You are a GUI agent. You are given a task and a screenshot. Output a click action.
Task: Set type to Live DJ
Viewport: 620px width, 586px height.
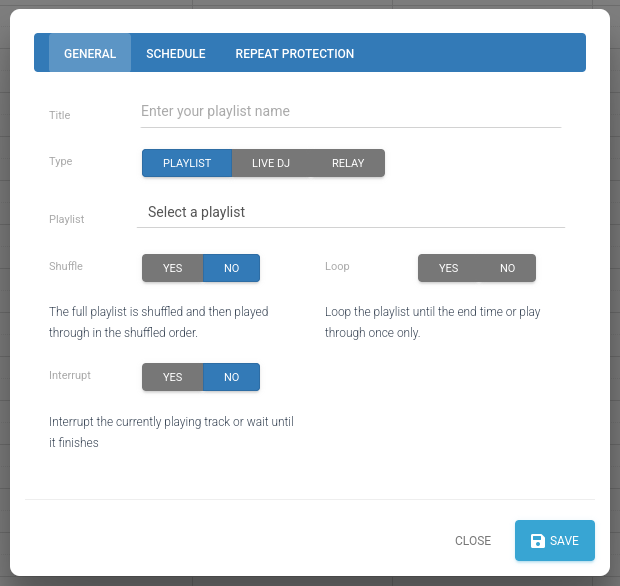271,163
